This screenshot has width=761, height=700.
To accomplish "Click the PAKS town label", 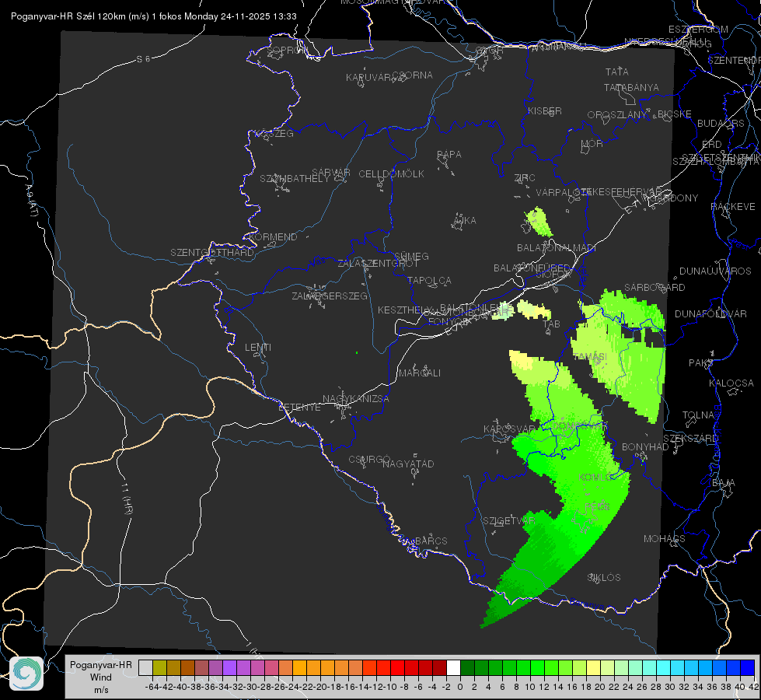I will [x=701, y=363].
